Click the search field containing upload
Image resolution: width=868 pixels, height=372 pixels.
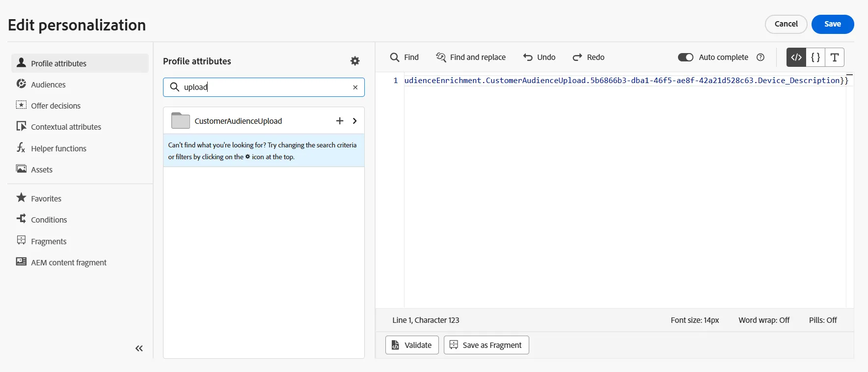coord(264,87)
